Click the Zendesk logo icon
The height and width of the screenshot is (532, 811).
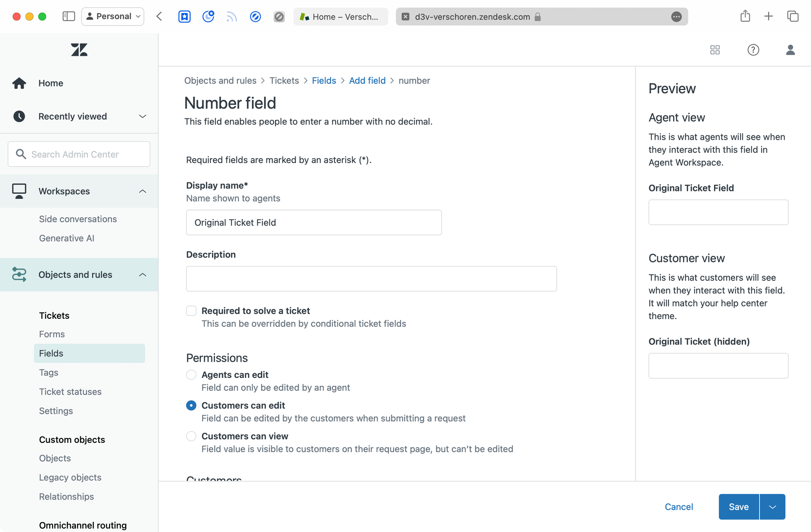(x=79, y=50)
